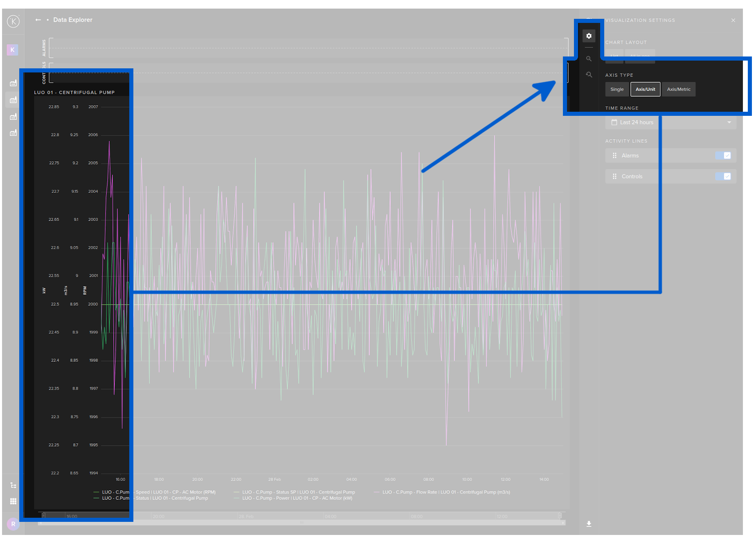Click the Kelvin logo at top left
The height and width of the screenshot is (537, 756).
pos(13,21)
